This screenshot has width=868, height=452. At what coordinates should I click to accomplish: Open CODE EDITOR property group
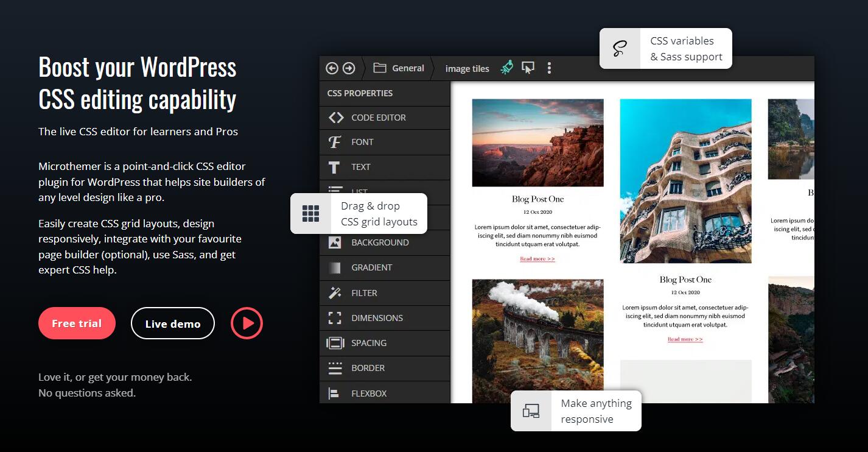[x=385, y=118]
